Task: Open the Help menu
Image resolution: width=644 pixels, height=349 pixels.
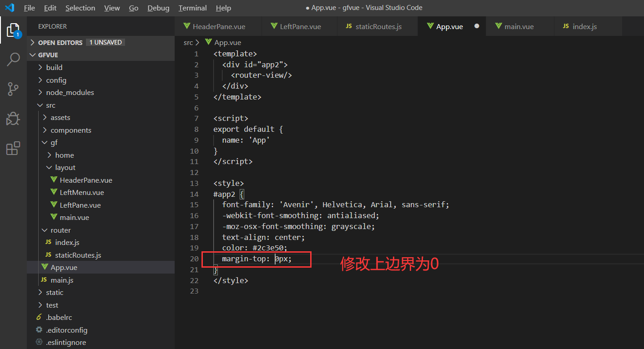Action: [223, 8]
